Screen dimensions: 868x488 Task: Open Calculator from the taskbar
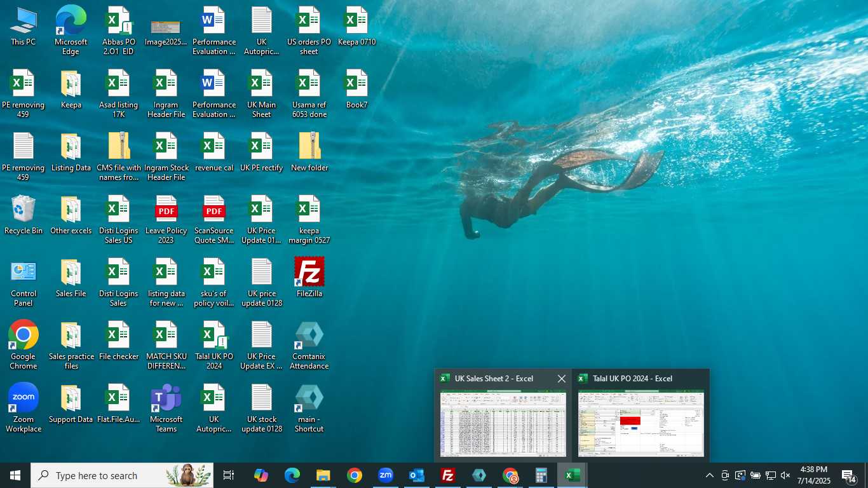[x=541, y=475]
